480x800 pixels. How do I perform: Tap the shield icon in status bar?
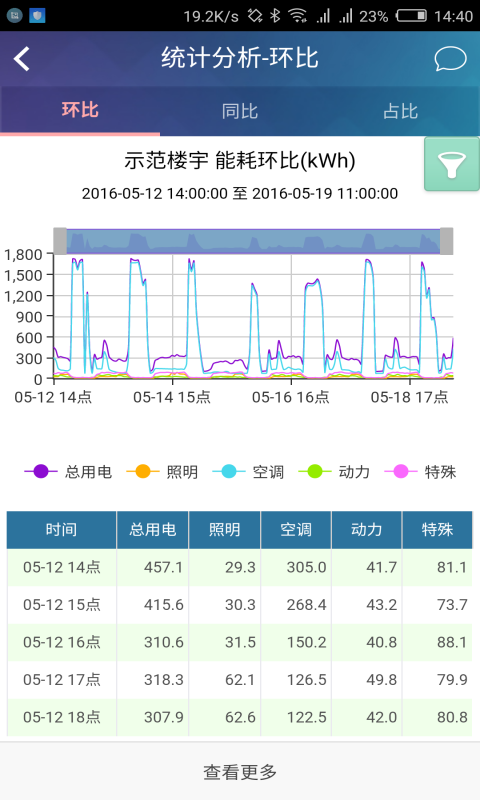tap(37, 15)
